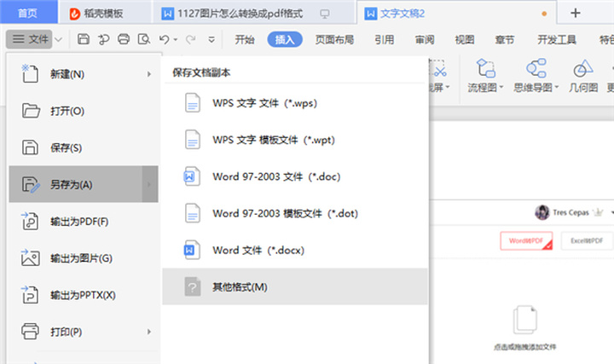Click the 流程图 flowchart icon
614x364 pixels.
point(485,68)
